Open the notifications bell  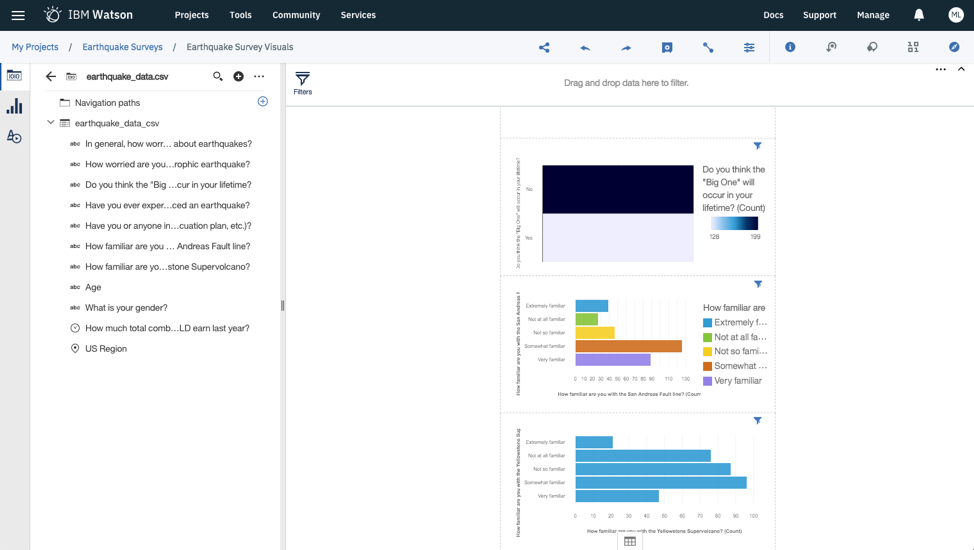click(x=919, y=15)
